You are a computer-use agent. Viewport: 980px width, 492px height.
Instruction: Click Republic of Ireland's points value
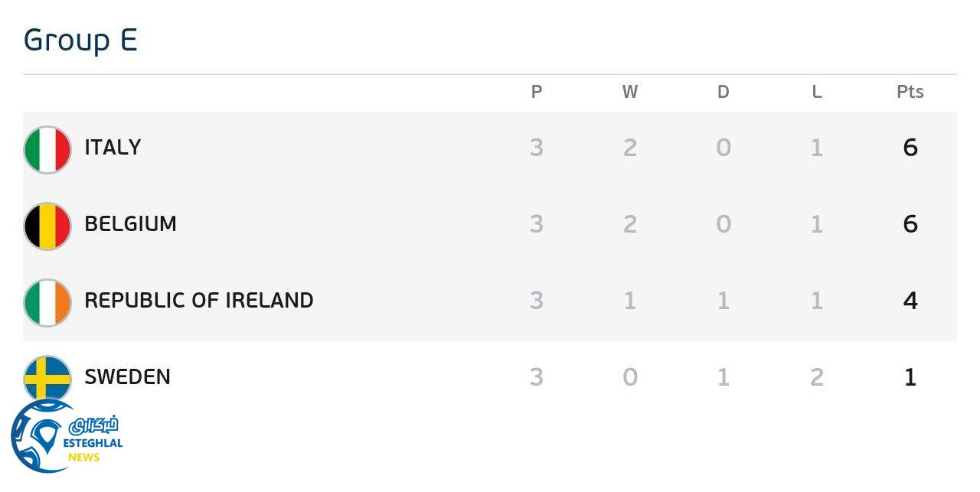coord(910,300)
